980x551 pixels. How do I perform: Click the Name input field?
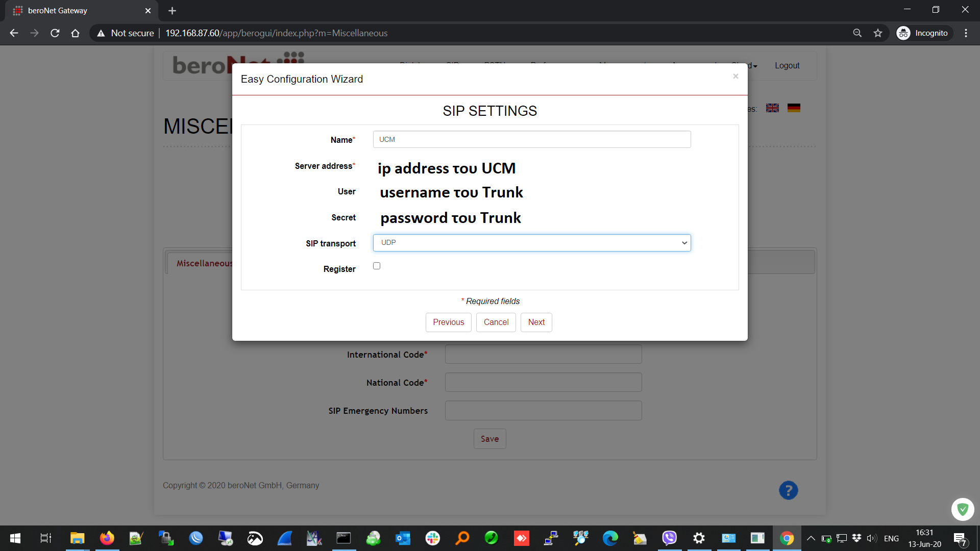531,139
